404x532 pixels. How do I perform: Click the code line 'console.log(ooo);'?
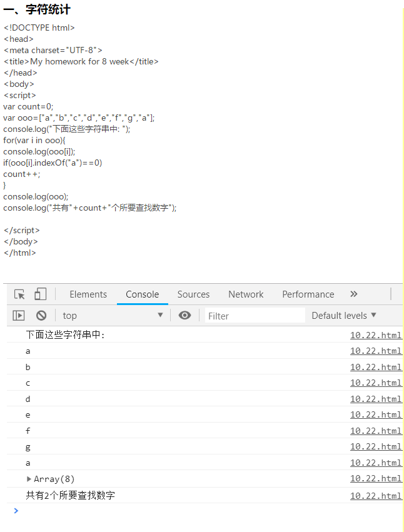point(36,196)
